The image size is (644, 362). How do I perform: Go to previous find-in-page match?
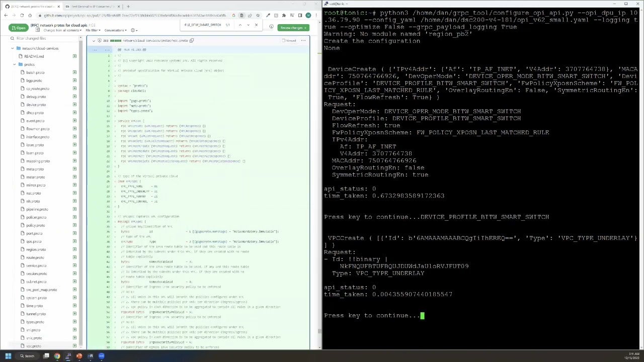pos(239,25)
